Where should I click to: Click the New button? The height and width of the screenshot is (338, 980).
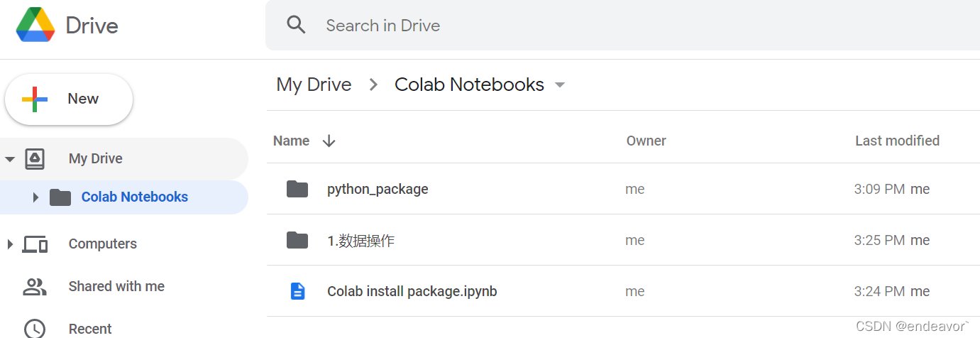tap(69, 99)
